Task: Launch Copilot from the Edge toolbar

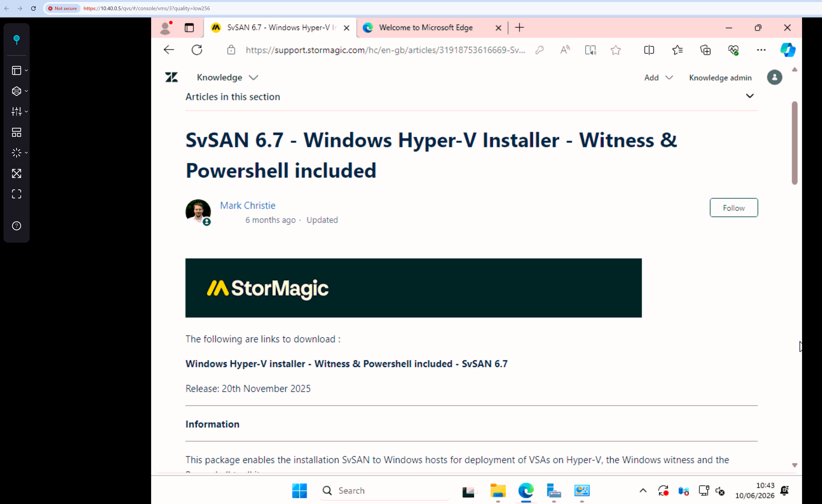Action: pos(788,50)
